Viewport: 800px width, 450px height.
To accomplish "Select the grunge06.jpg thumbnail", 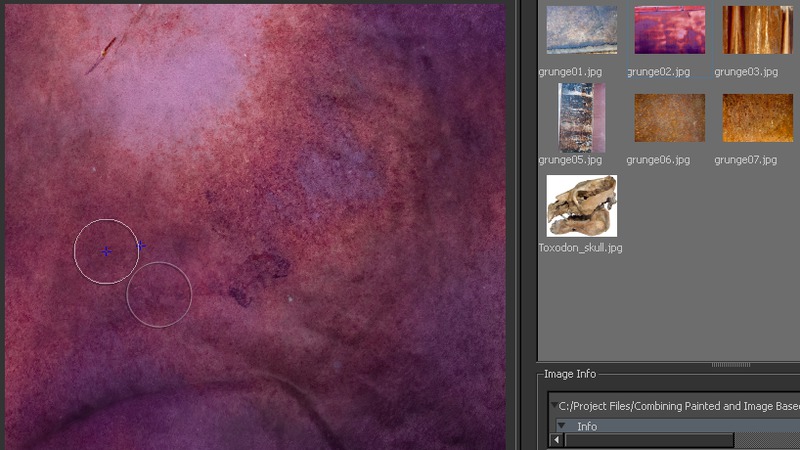I will point(669,118).
